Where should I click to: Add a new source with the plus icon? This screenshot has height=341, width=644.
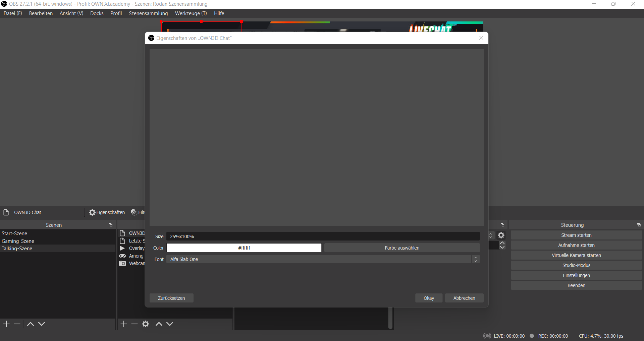click(123, 324)
